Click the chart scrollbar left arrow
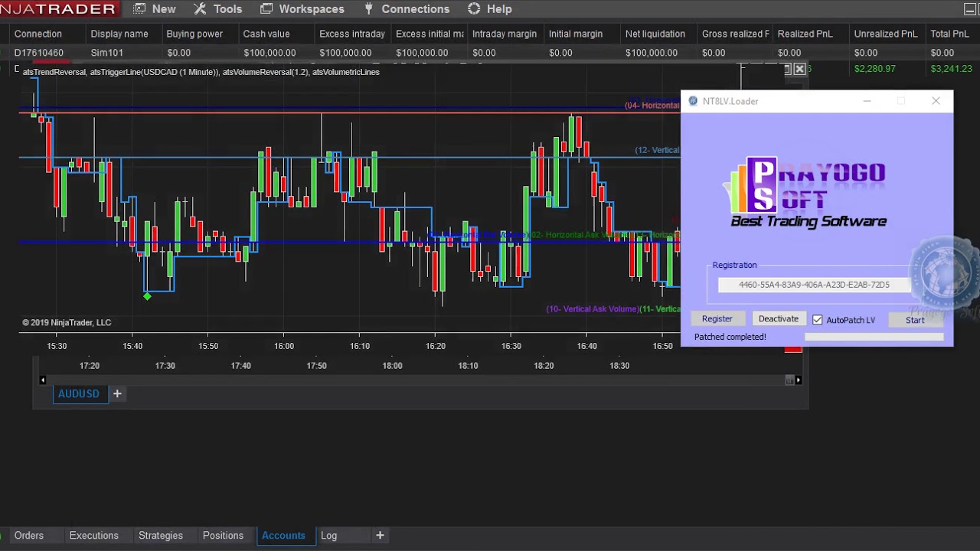Viewport: 980px width, 551px height. coord(42,380)
